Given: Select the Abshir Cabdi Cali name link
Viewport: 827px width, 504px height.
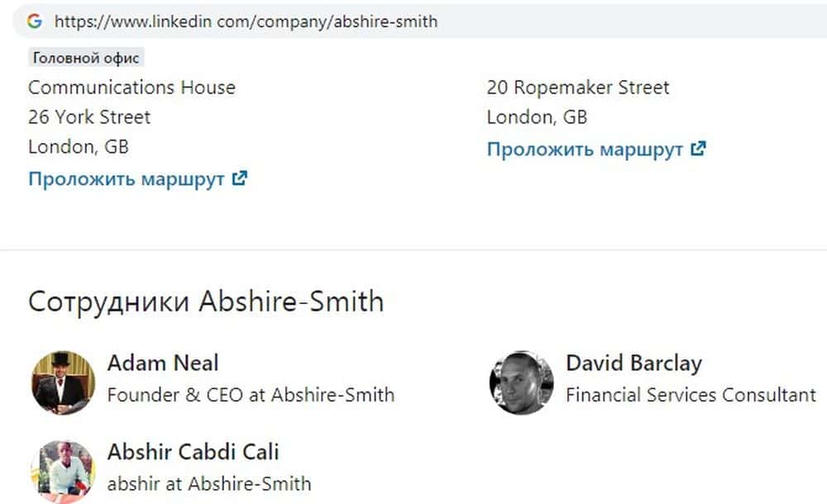Looking at the screenshot, I should coord(193,452).
